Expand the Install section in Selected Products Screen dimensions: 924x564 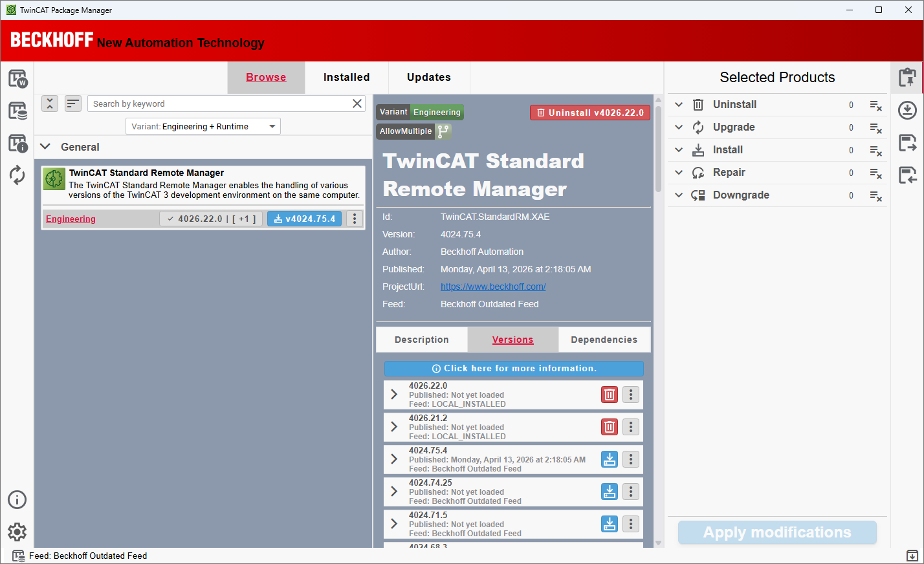click(x=679, y=149)
